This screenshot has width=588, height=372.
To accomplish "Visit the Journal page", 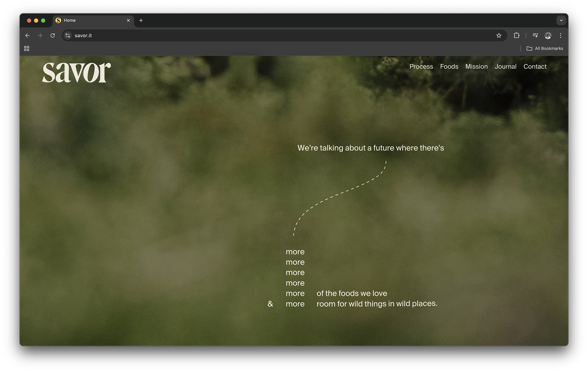I will pos(505,67).
